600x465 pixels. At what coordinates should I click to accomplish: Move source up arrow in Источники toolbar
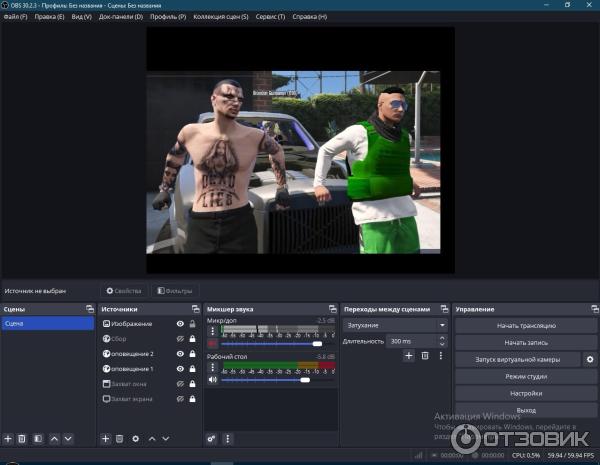pos(152,439)
